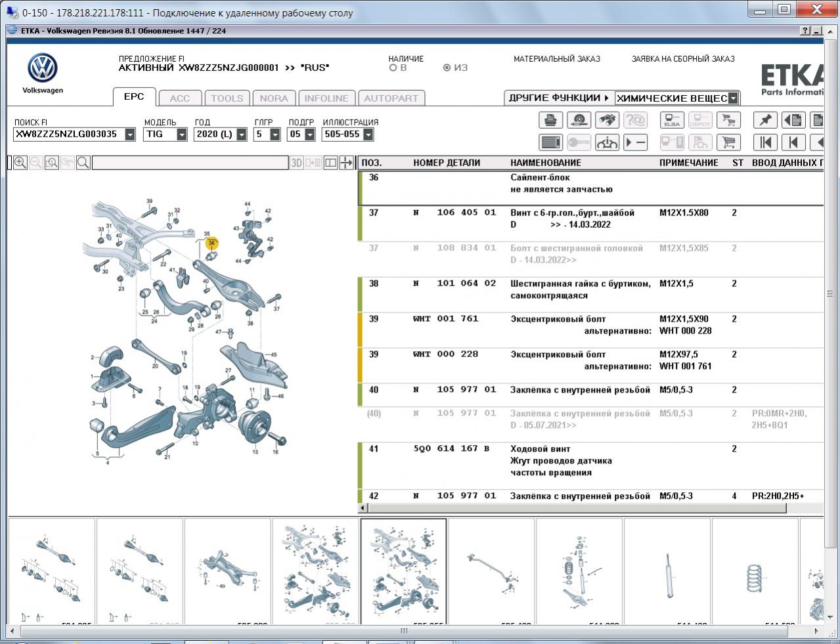This screenshot has width=840, height=644.
Task: Click highlighted callout 36 in the diagram
Action: pos(211,243)
